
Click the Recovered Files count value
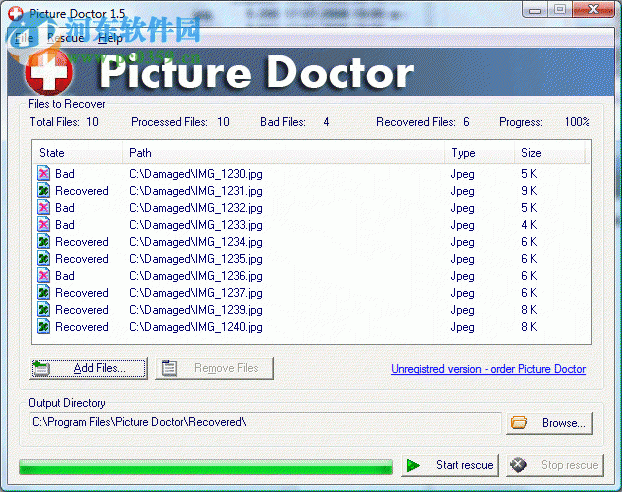click(x=466, y=121)
